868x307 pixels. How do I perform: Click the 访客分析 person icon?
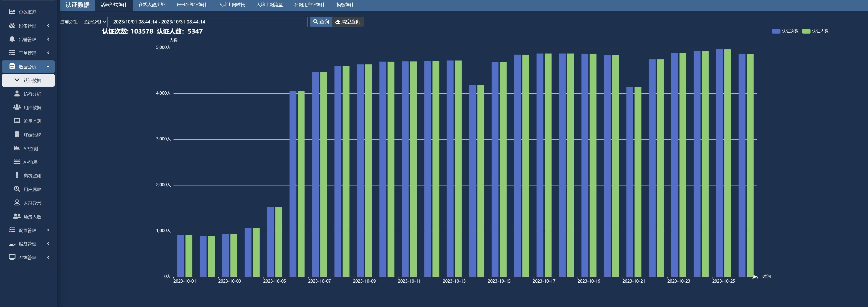tap(17, 93)
